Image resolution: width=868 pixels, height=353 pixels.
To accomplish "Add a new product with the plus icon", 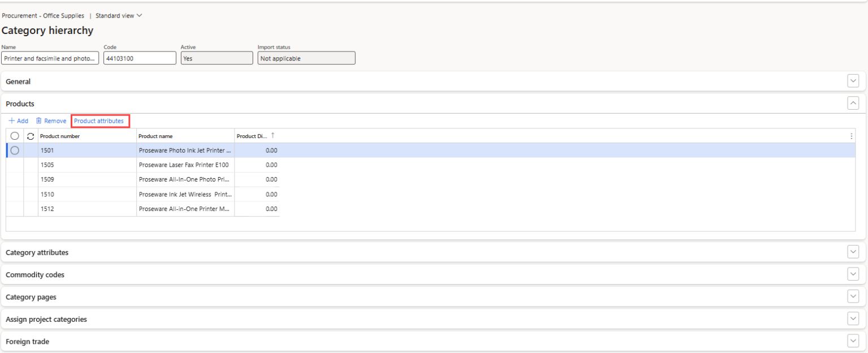I will click(18, 120).
